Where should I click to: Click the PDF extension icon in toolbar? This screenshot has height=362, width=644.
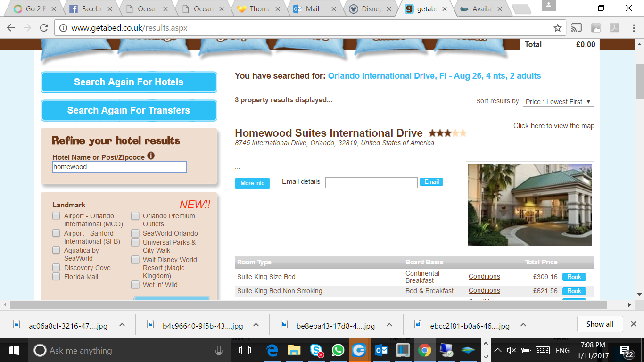tap(614, 28)
